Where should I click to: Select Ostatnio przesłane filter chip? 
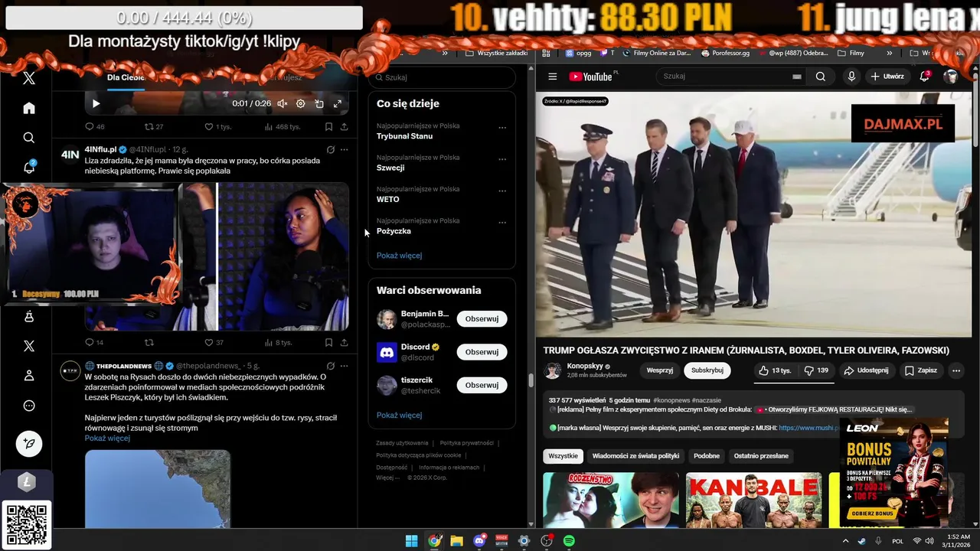pyautogui.click(x=761, y=456)
